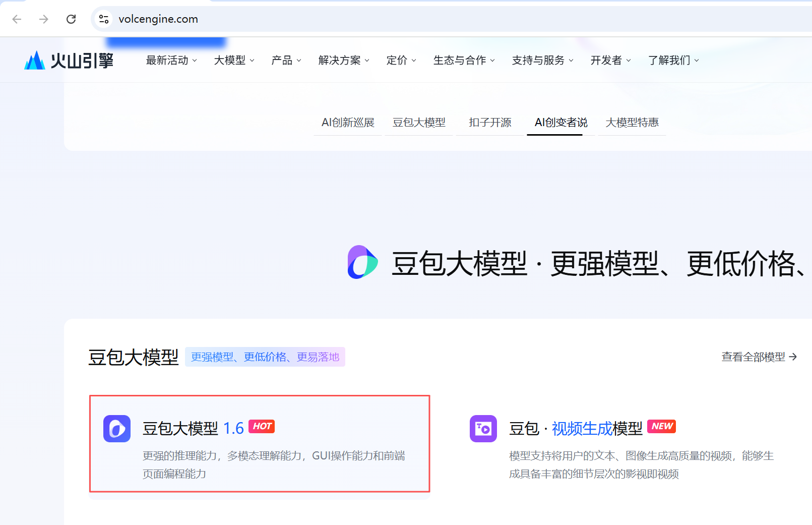
Task: Click the 火山引擎 logo
Action: pos(69,61)
